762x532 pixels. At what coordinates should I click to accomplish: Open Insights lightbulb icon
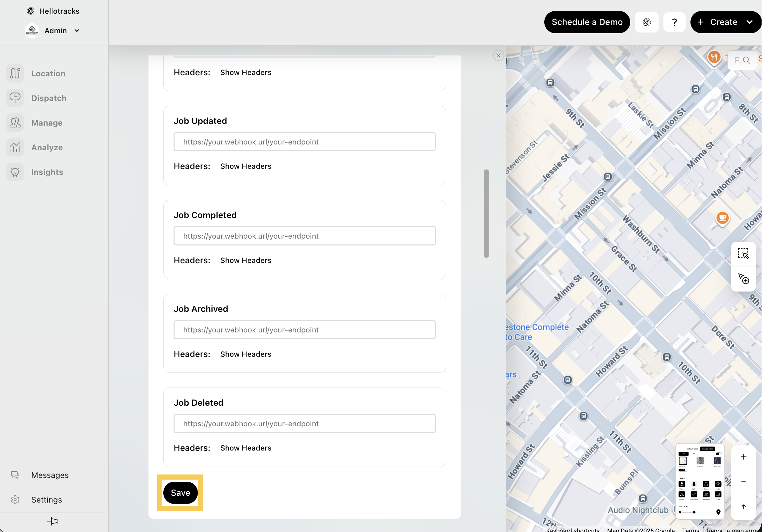[x=15, y=172]
